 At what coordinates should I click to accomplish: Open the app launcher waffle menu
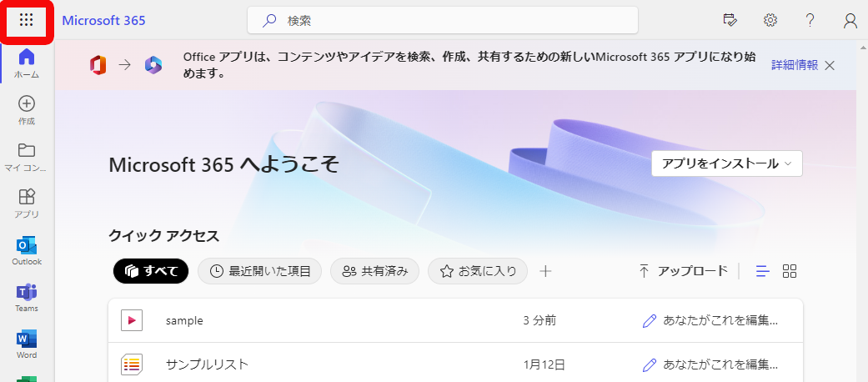click(27, 20)
